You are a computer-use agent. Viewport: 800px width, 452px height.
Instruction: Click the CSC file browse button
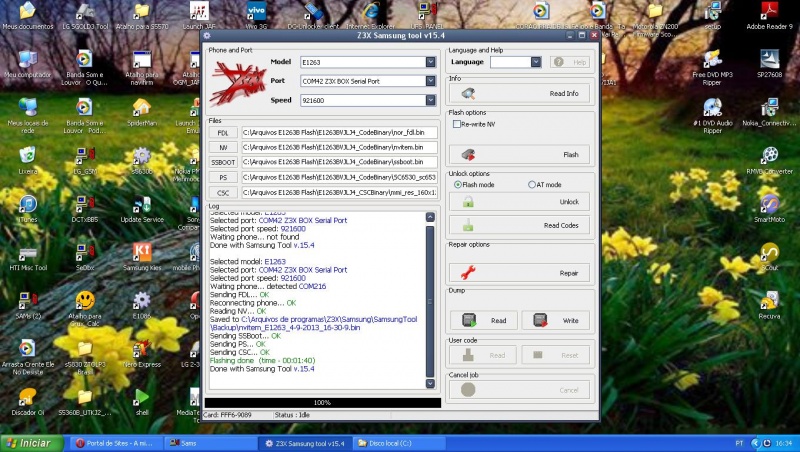[x=223, y=193]
